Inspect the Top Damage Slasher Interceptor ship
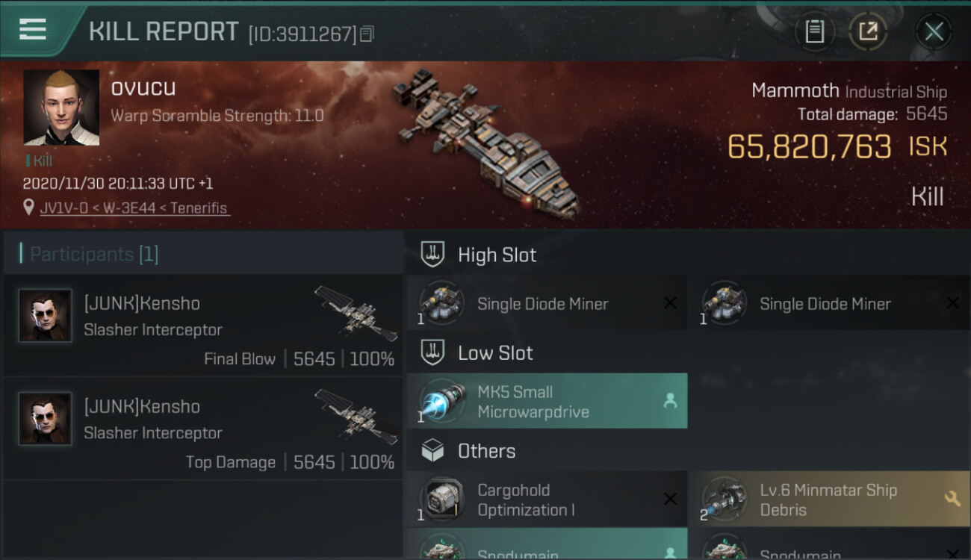Image resolution: width=971 pixels, height=560 pixels. [x=356, y=415]
